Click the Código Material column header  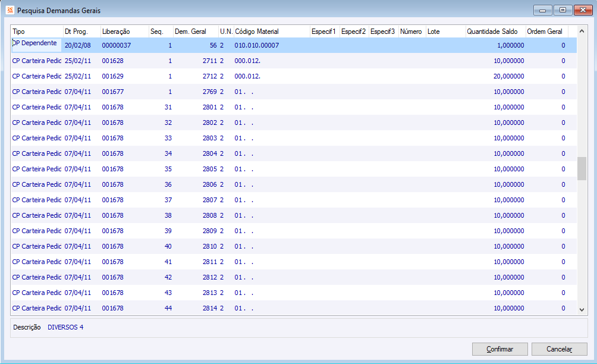point(272,32)
